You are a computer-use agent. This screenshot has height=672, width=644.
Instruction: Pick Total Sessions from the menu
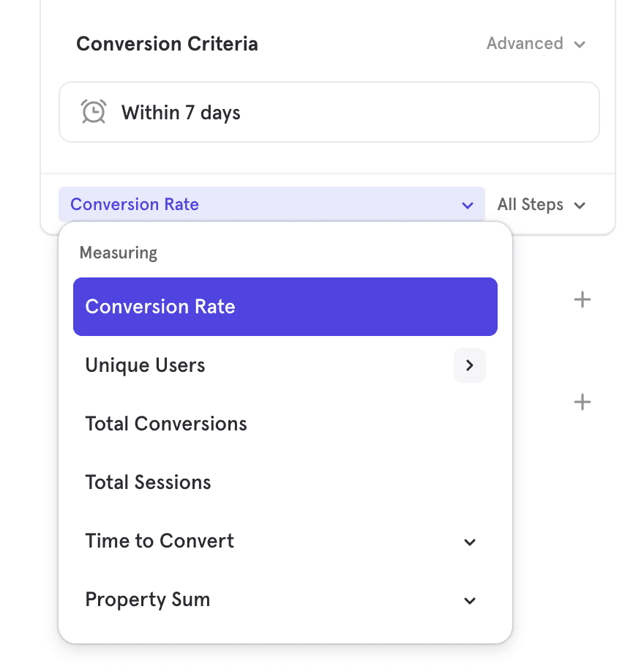coord(148,482)
